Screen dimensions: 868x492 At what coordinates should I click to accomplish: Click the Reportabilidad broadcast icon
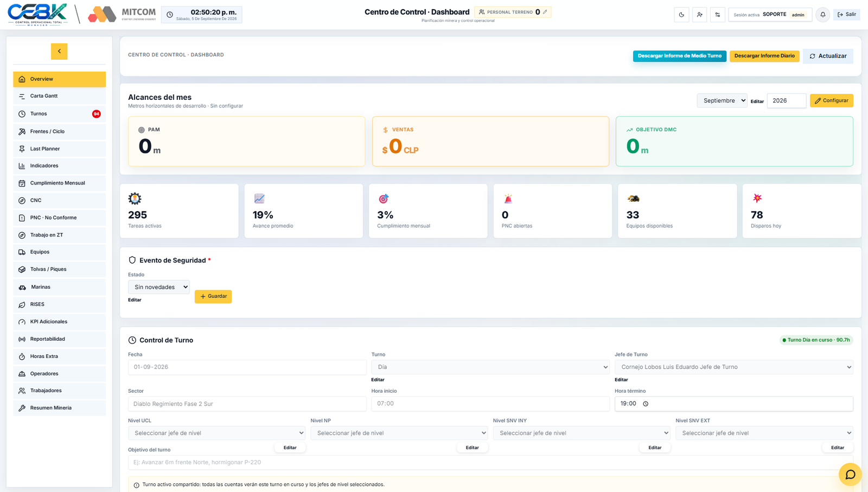point(22,339)
